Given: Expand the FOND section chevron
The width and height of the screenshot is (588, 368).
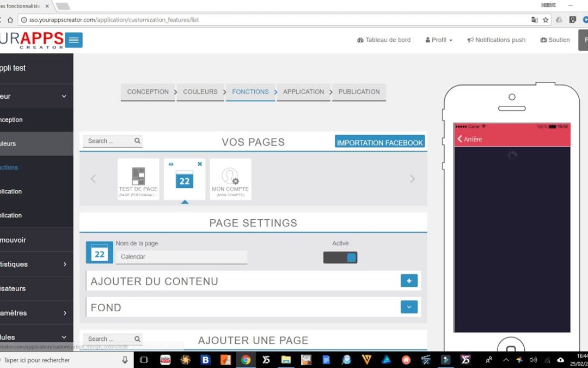Looking at the screenshot, I should [409, 307].
